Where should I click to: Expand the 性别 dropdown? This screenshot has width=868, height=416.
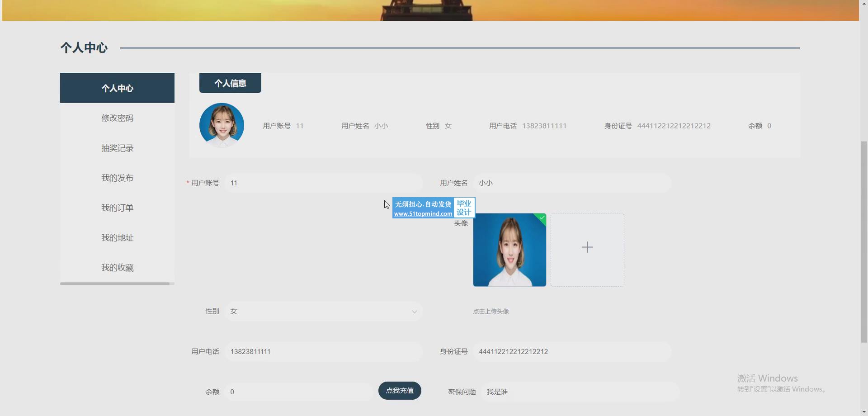(324, 312)
